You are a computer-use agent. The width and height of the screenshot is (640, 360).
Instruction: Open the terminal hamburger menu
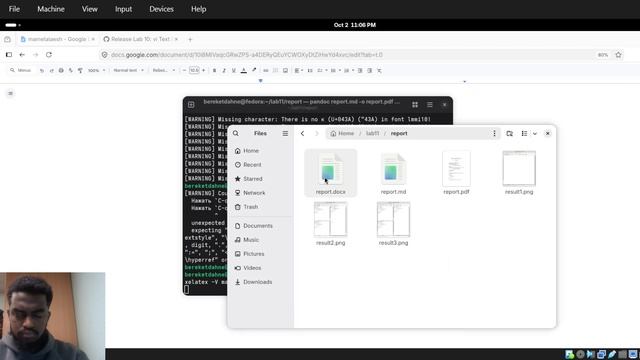(430, 105)
